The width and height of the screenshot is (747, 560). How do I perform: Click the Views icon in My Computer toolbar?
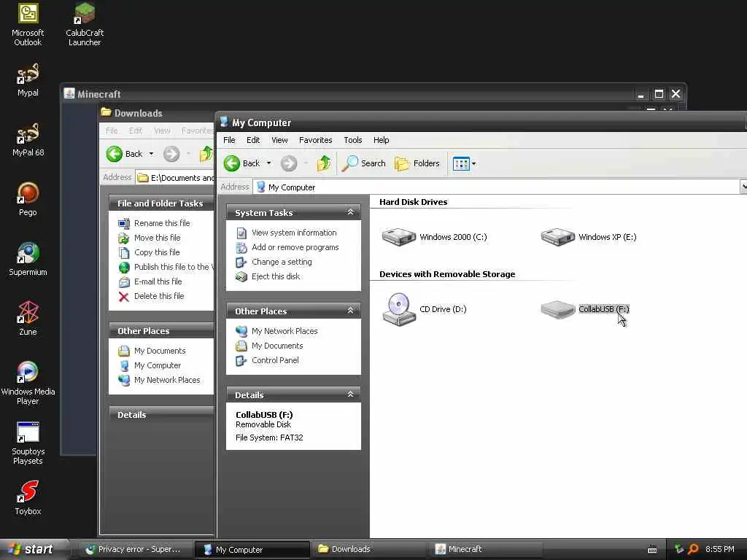click(461, 164)
